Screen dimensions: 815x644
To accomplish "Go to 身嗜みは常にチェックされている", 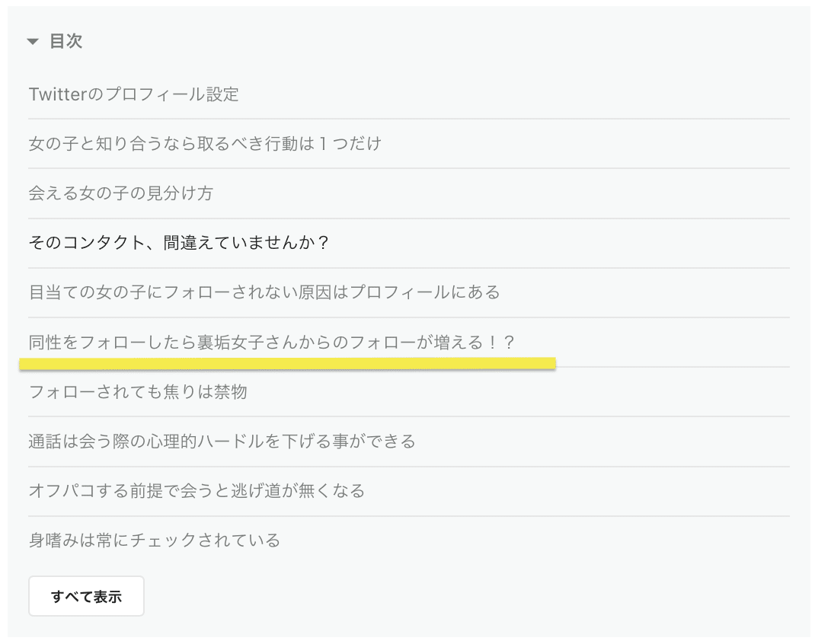I will [155, 540].
